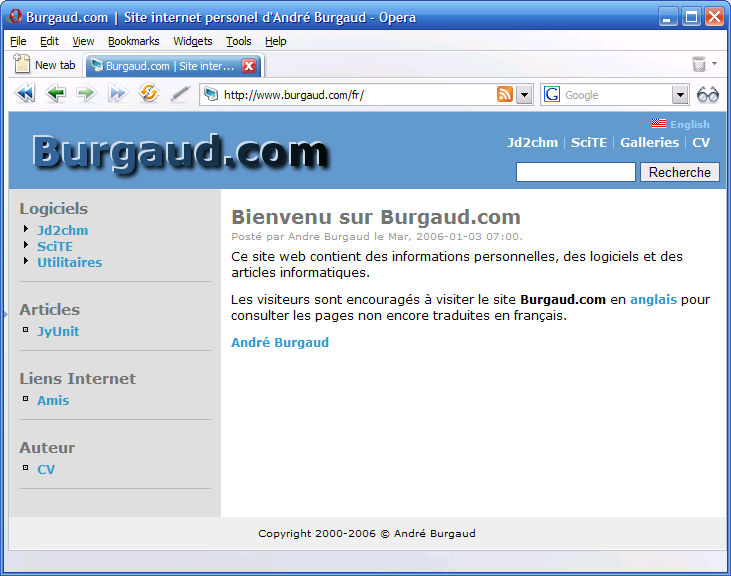
Task: Open the closed tabs trash icon
Action: point(699,65)
